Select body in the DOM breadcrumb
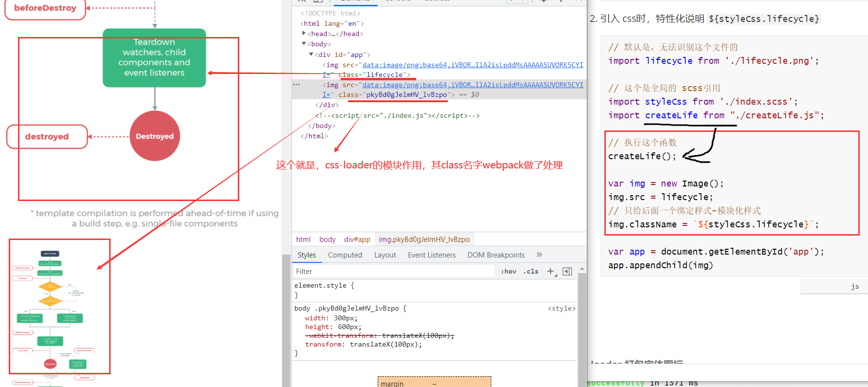 click(x=328, y=240)
